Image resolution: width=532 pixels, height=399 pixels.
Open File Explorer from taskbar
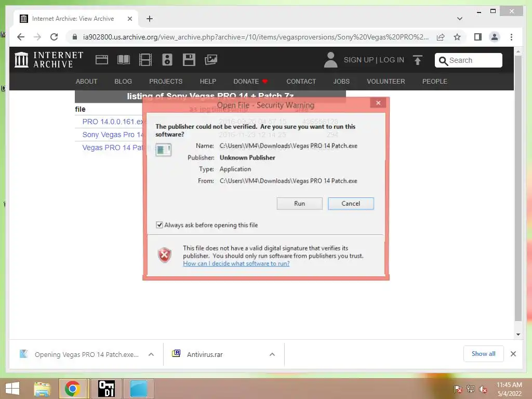pos(42,389)
